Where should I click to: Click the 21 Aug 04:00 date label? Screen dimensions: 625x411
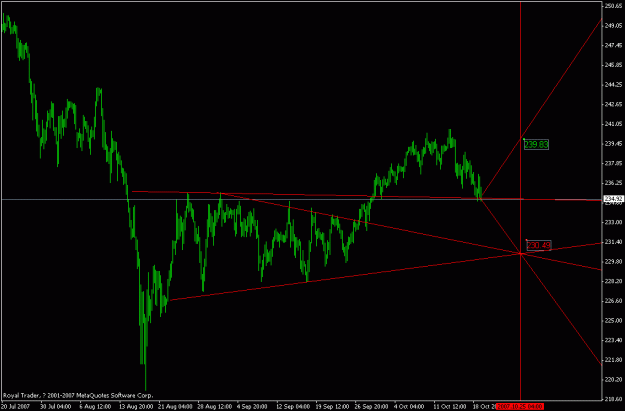(175, 407)
